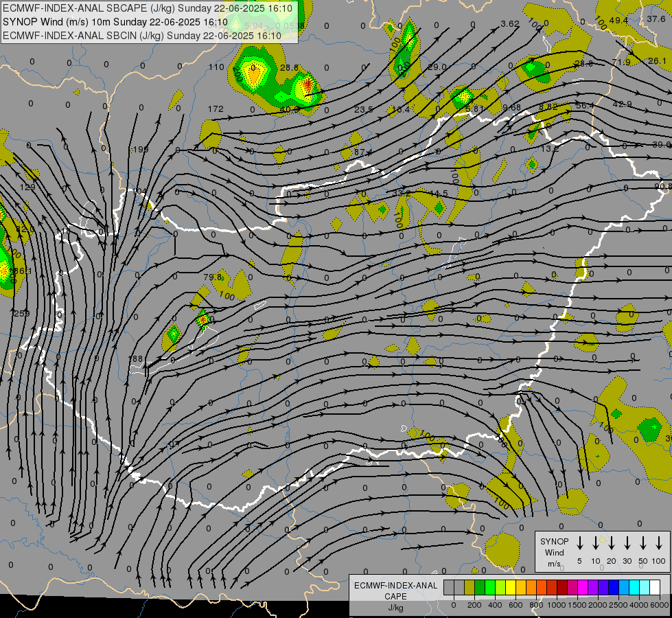The image size is (672, 618).
Task: Click the map value 26.1
Action: 658,61
